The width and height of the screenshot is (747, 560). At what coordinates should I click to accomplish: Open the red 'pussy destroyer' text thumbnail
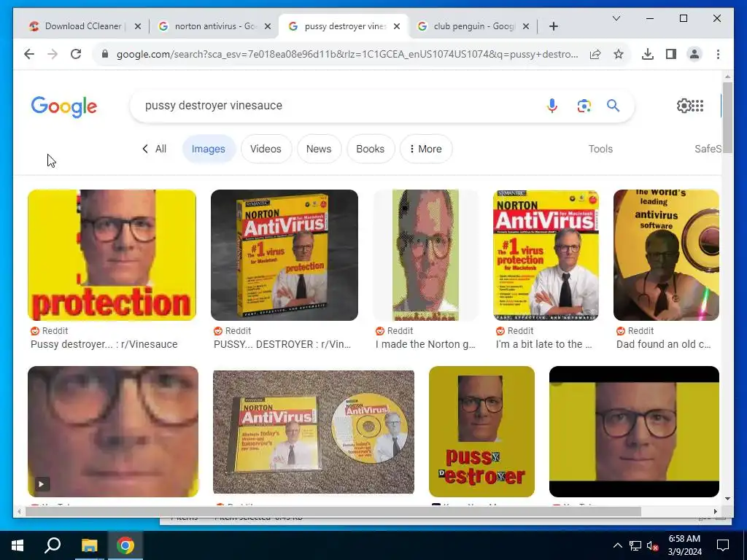pos(481,432)
